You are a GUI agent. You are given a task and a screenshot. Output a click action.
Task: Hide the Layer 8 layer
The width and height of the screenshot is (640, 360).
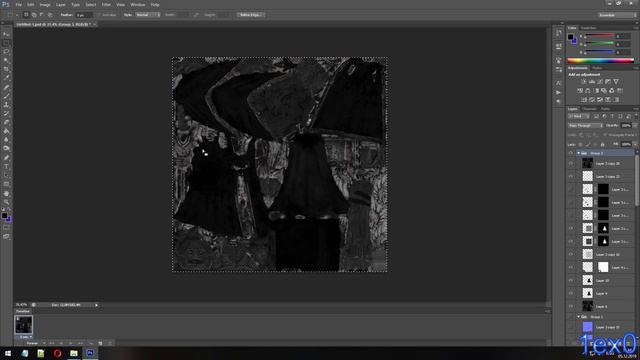click(x=571, y=306)
